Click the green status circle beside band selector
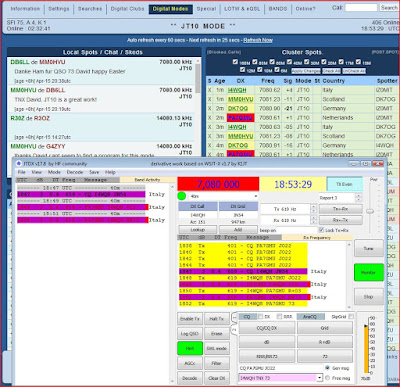Viewport: 400px width, 387px height. pyautogui.click(x=182, y=196)
